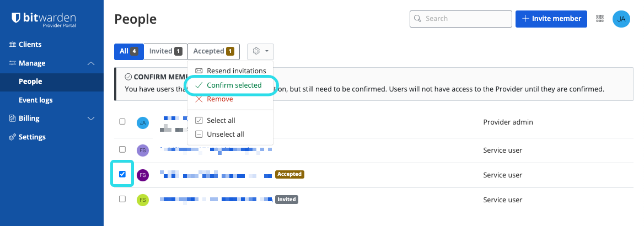Collapse the Manage sidebar section
Viewport: 644px width, 226px height.
click(91, 63)
